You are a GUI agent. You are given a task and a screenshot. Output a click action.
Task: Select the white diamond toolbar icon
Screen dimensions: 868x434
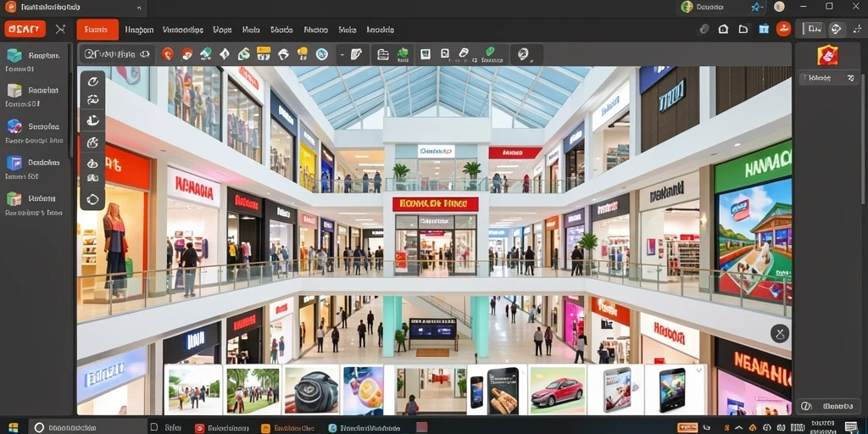[224, 53]
